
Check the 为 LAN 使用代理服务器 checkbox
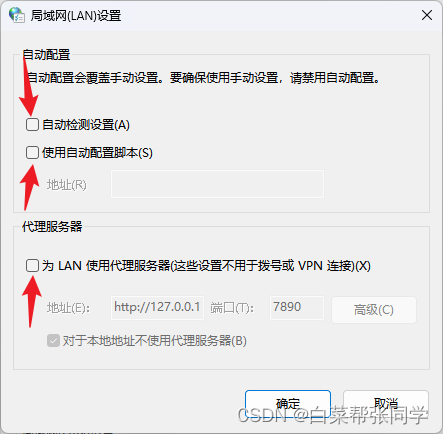(32, 266)
